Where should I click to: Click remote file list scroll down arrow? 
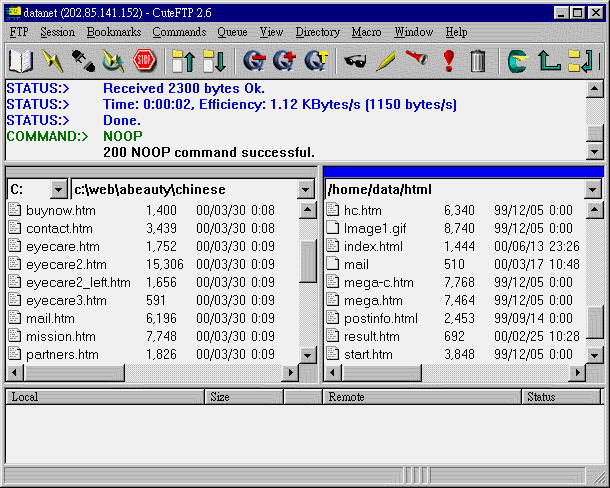click(x=595, y=355)
